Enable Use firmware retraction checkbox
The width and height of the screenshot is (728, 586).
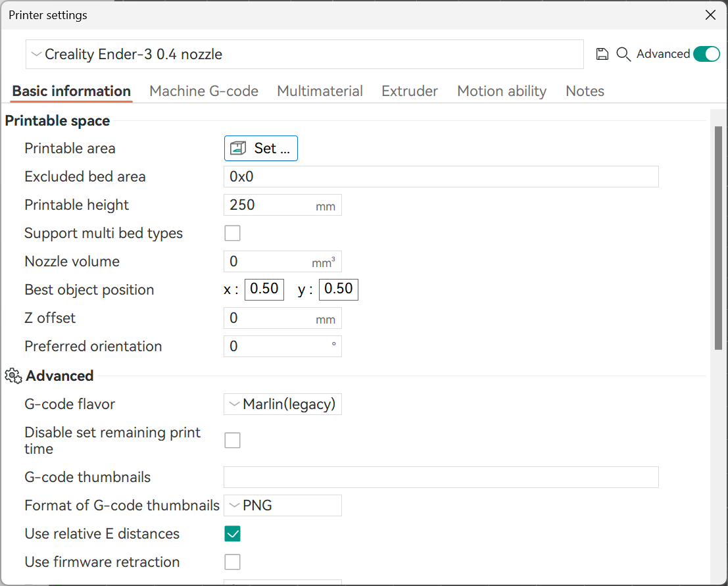coord(232,562)
